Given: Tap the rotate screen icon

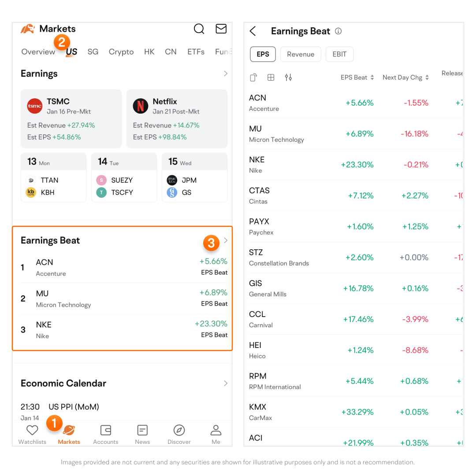Looking at the screenshot, I should tap(253, 77).
